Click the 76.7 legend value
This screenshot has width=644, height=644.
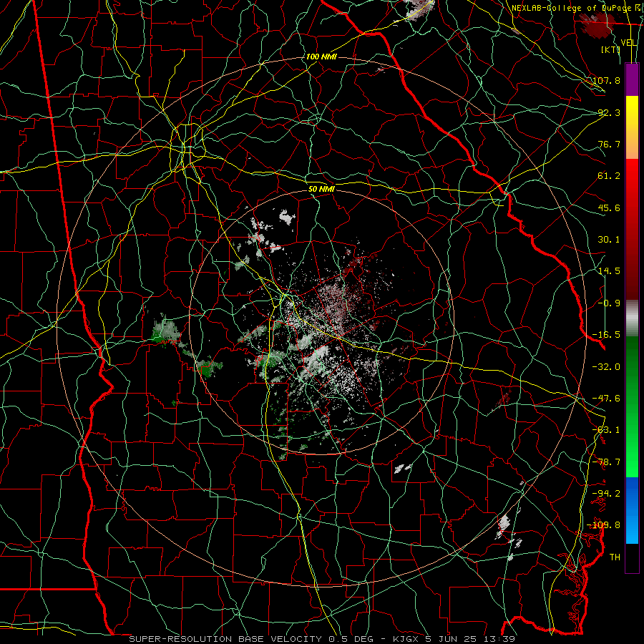pos(609,144)
